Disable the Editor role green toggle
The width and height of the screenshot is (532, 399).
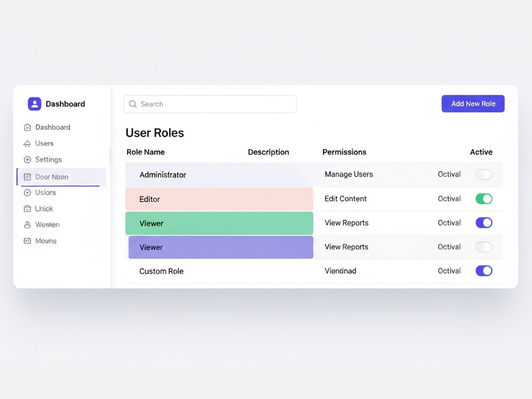tap(484, 199)
